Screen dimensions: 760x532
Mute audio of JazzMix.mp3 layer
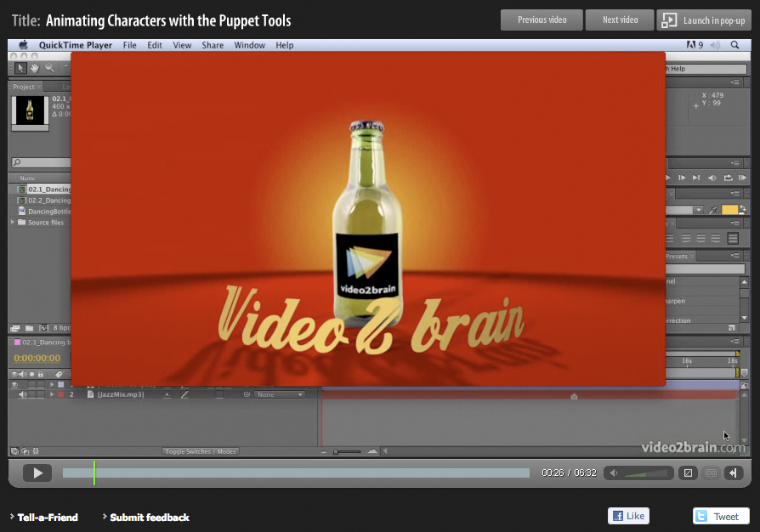pyautogui.click(x=23, y=394)
